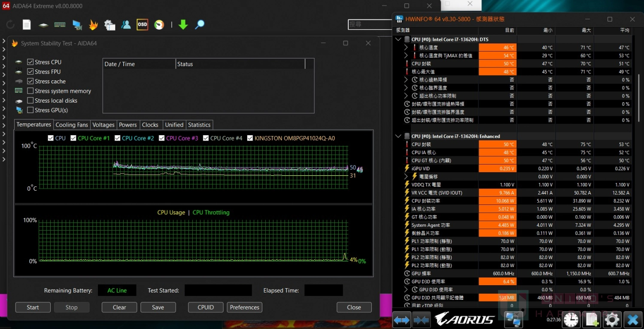Viewport: 644px width, 329px height.
Task: Open CPUID panel button
Action: (206, 307)
